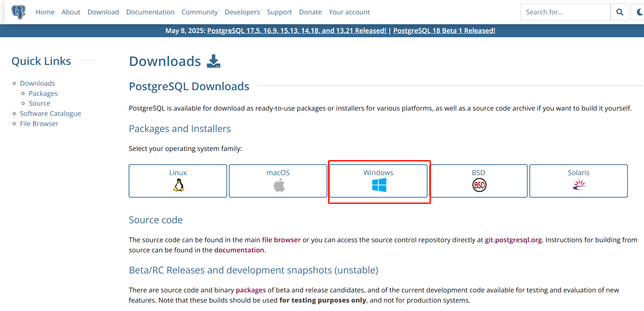Click the magnifier search button
This screenshot has height=311, width=644.
tap(620, 12)
